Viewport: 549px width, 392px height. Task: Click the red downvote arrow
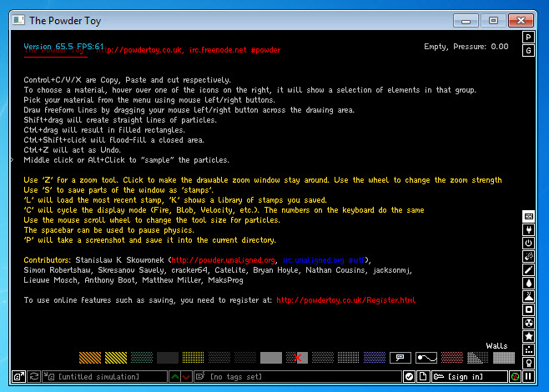188,377
